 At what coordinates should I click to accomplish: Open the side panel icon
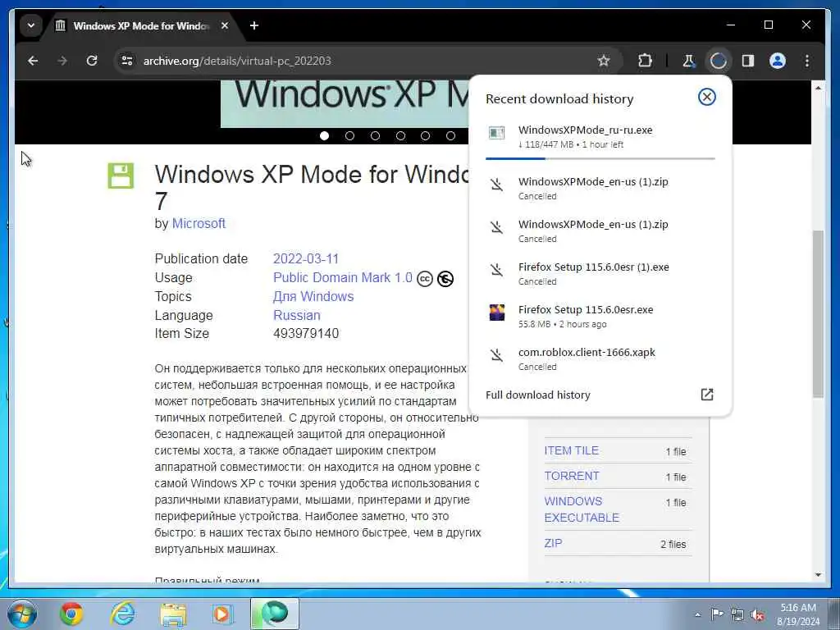click(x=748, y=61)
